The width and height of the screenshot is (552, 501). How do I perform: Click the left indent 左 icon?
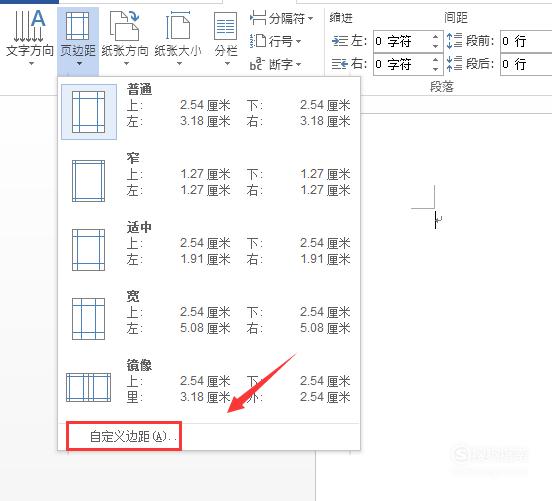[340, 41]
